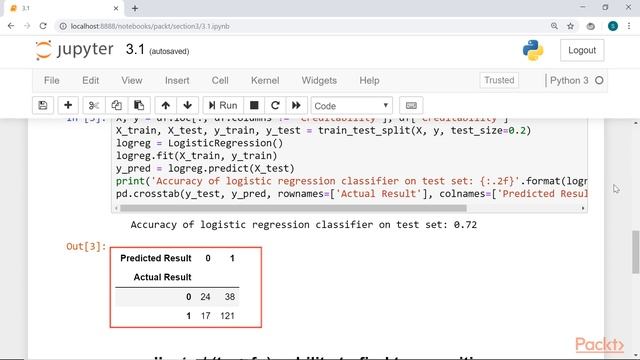Screen dimensions: 640x360
Task: Click table cell value 38
Action: [x=229, y=297]
